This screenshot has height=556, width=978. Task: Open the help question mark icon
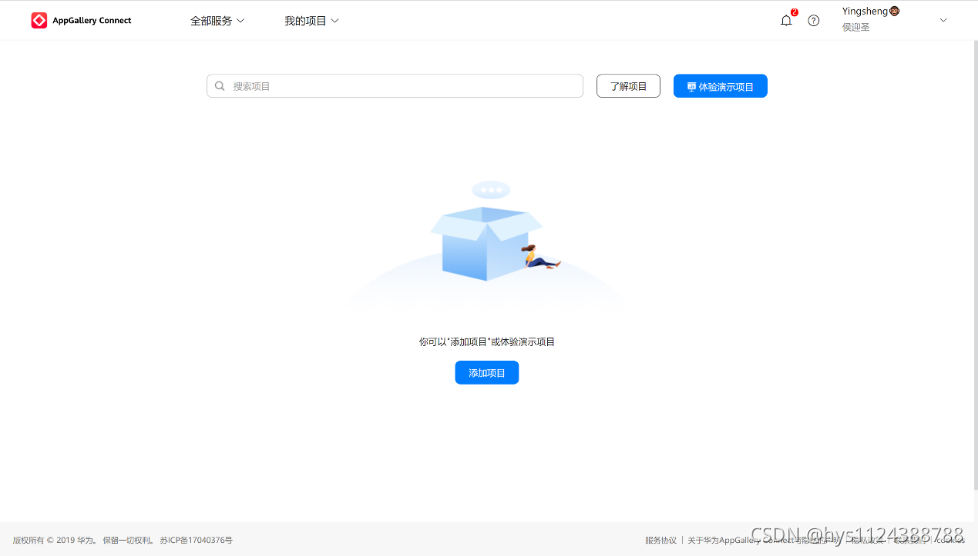coord(813,21)
